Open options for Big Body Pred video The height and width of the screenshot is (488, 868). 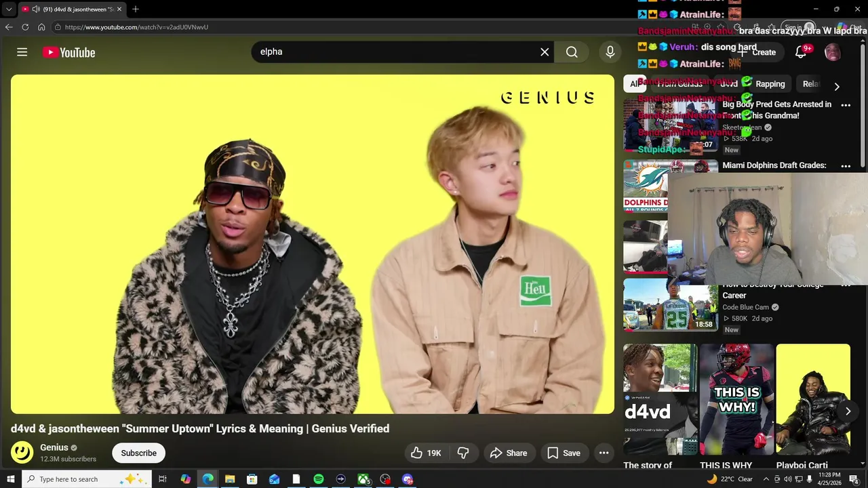846,105
